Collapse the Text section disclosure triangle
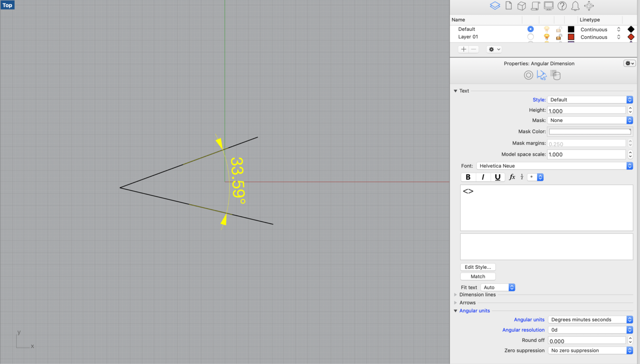The height and width of the screenshot is (364, 640). coord(455,90)
